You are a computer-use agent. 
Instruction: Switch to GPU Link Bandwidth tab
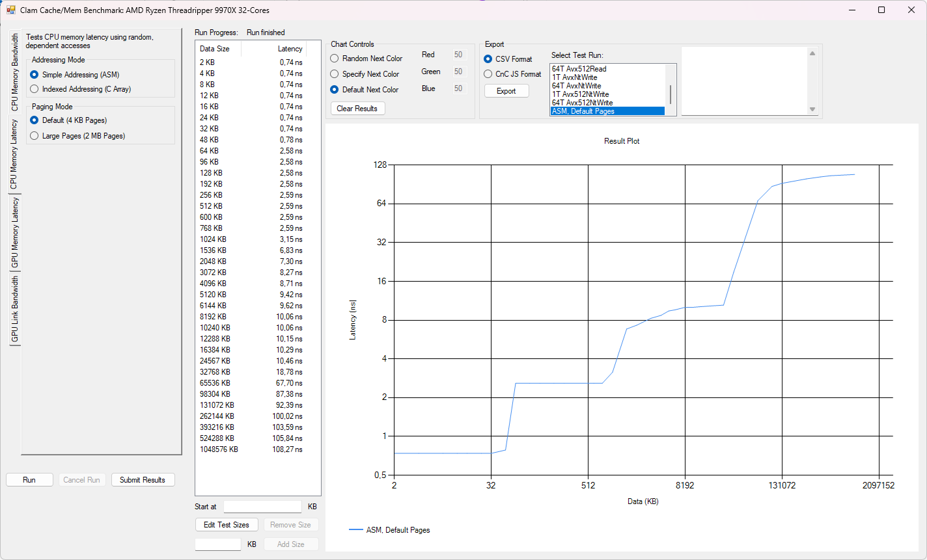[x=14, y=310]
